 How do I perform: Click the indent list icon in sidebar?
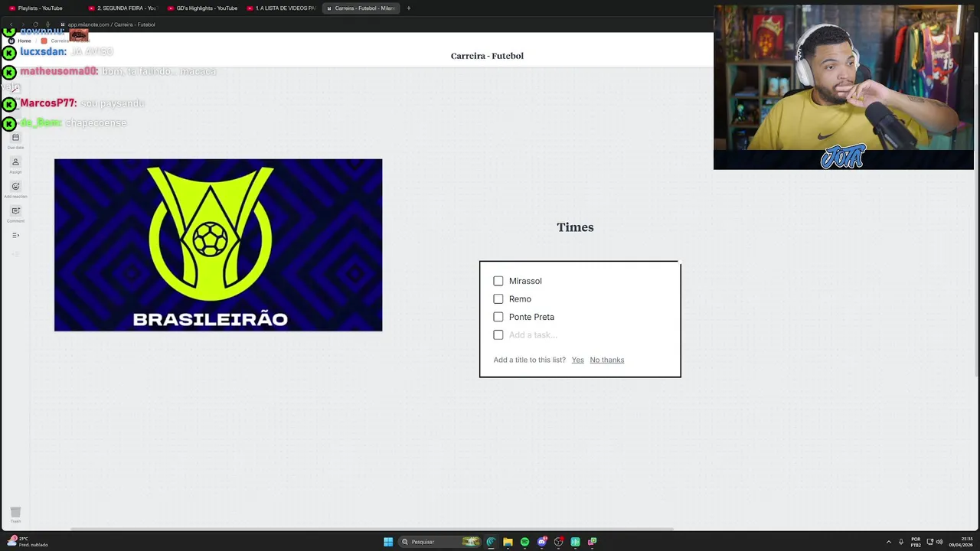click(15, 235)
